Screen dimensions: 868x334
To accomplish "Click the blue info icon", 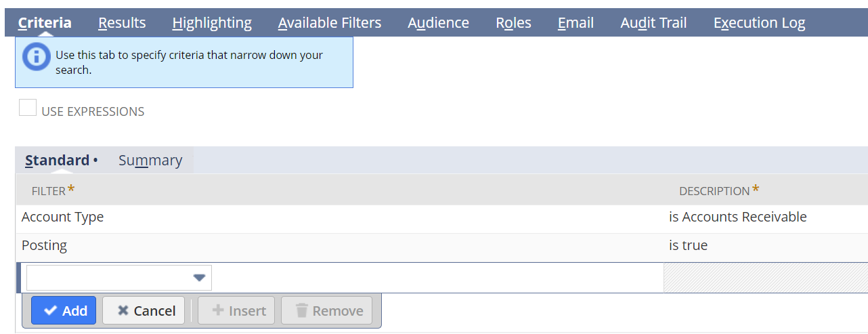I will 37,56.
